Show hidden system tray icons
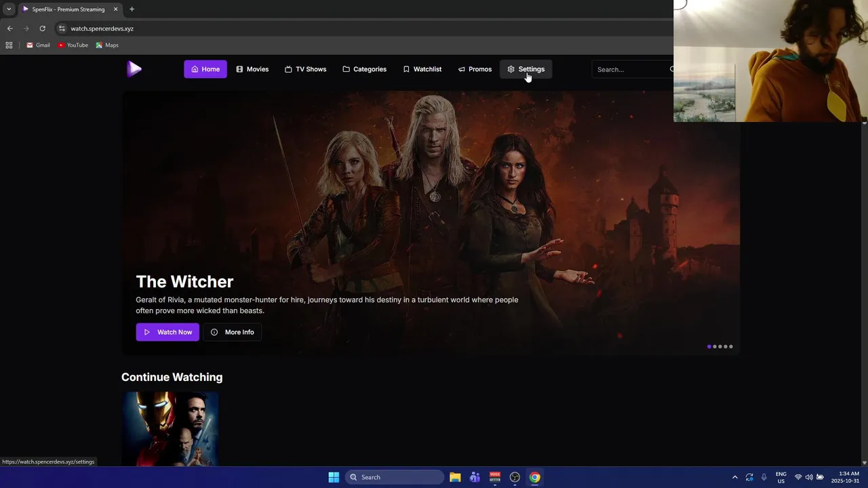This screenshot has width=868, height=488. pyautogui.click(x=735, y=477)
